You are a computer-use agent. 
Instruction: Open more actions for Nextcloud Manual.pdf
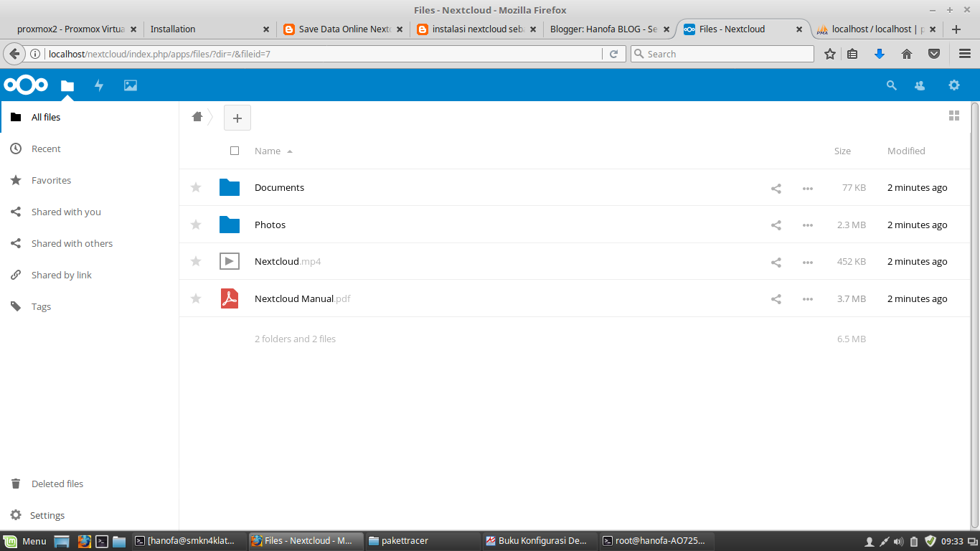click(808, 299)
